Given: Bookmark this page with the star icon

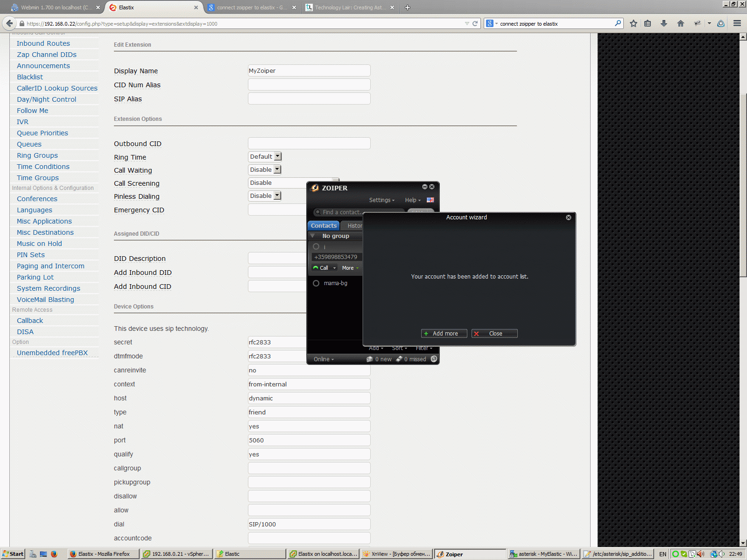Looking at the screenshot, I should (634, 23).
